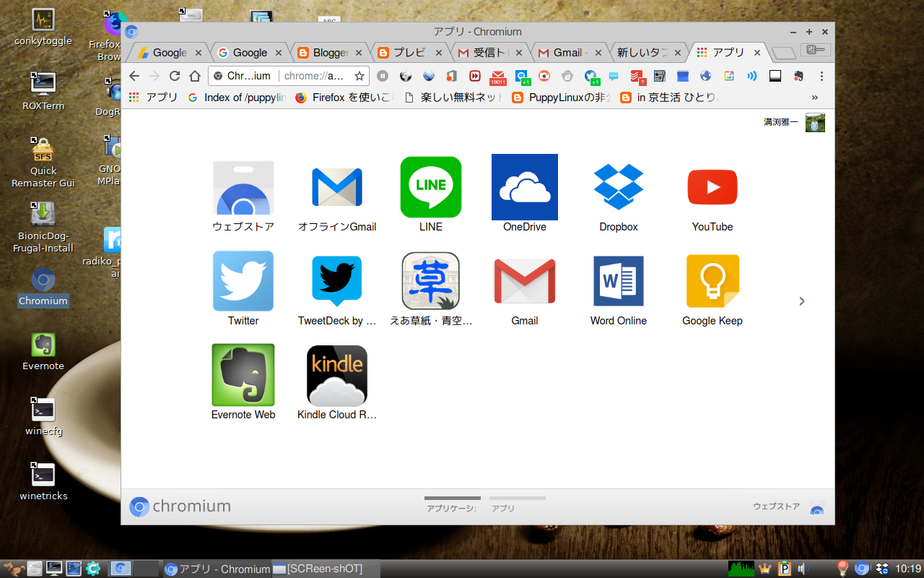Click the address bar showing chrome://a...
The width and height of the screenshot is (924, 578).
point(289,76)
